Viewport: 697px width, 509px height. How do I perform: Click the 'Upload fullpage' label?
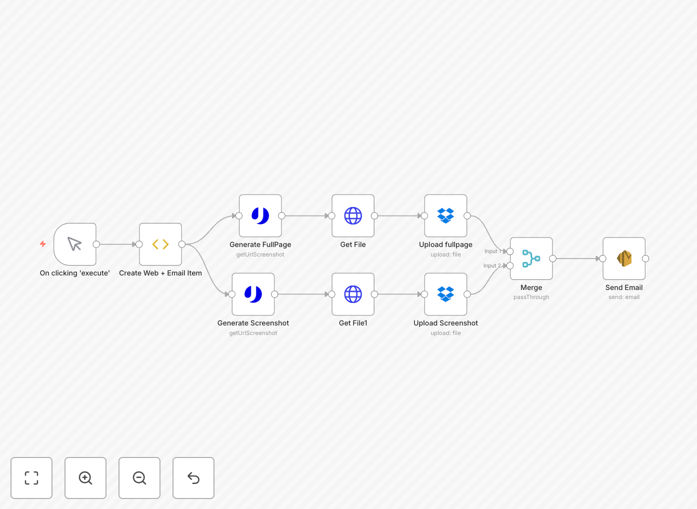pos(445,244)
